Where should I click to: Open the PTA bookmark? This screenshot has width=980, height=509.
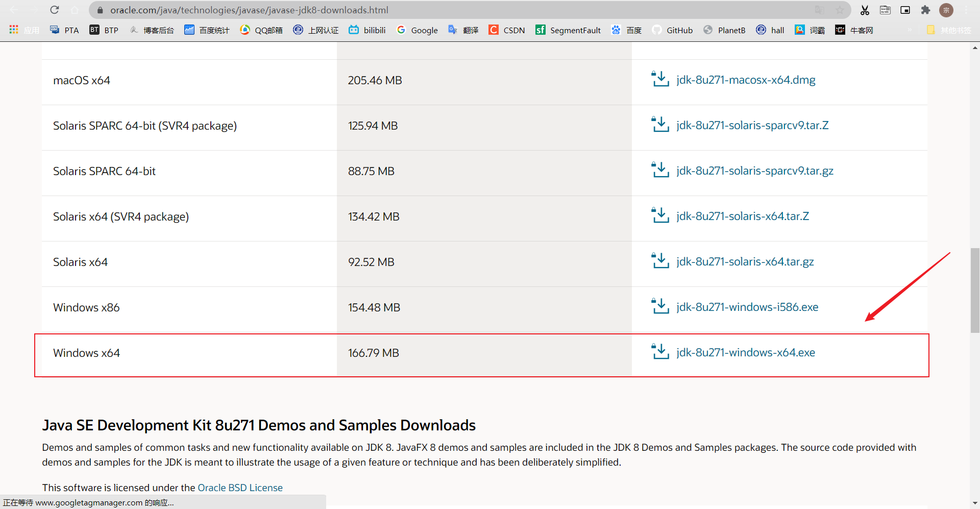(x=64, y=30)
